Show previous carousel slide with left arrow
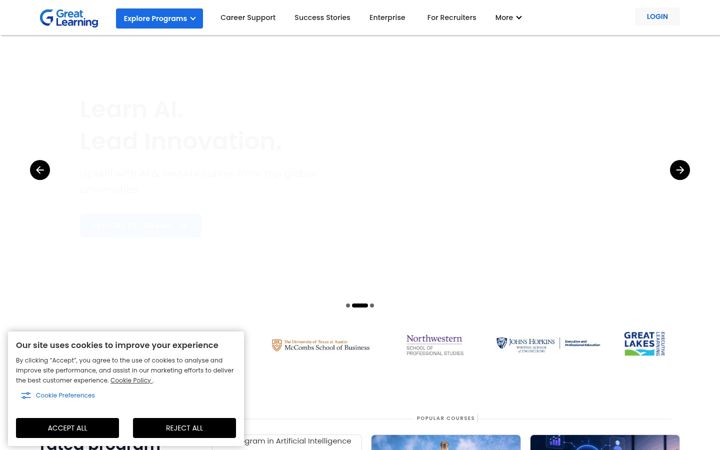 40,170
